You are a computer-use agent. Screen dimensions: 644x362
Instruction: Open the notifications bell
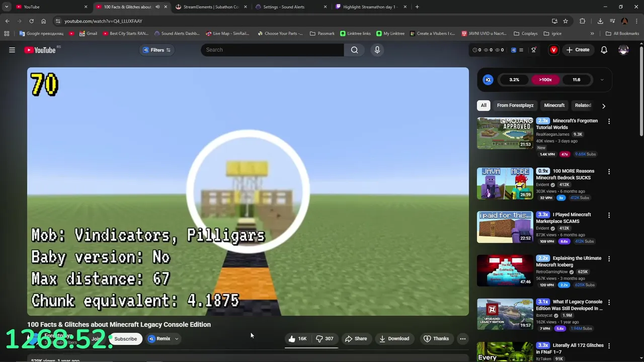coord(604,50)
